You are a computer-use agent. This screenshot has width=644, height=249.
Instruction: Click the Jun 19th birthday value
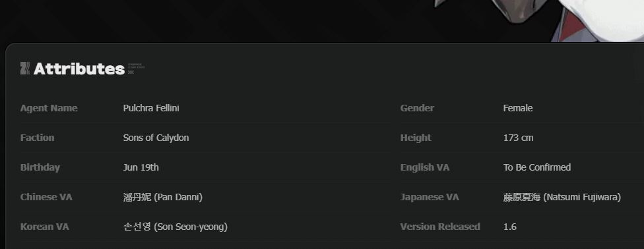[x=141, y=167]
